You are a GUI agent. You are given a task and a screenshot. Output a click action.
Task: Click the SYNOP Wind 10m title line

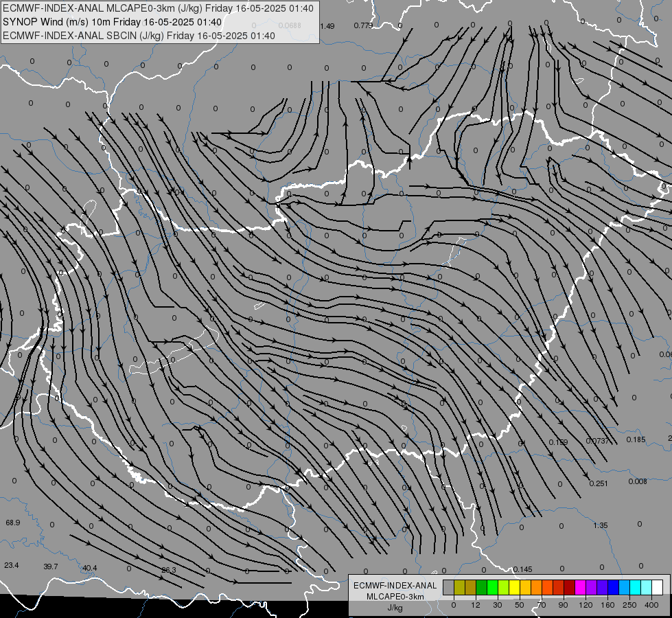[112, 22]
